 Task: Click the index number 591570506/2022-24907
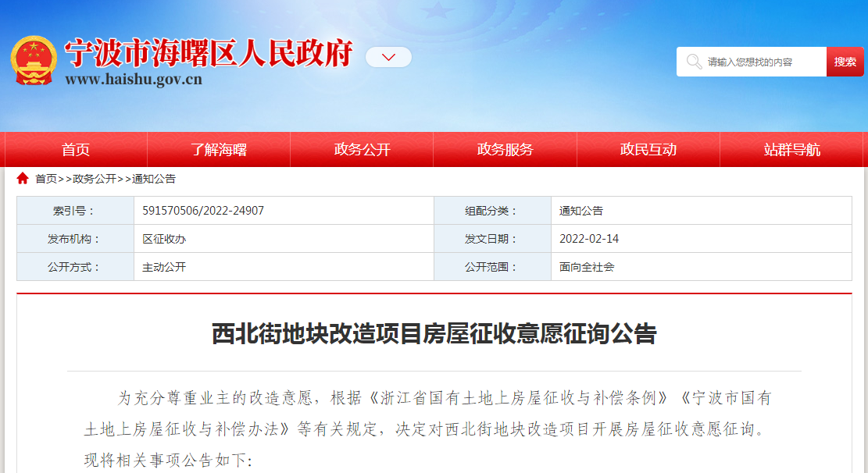tap(203, 211)
